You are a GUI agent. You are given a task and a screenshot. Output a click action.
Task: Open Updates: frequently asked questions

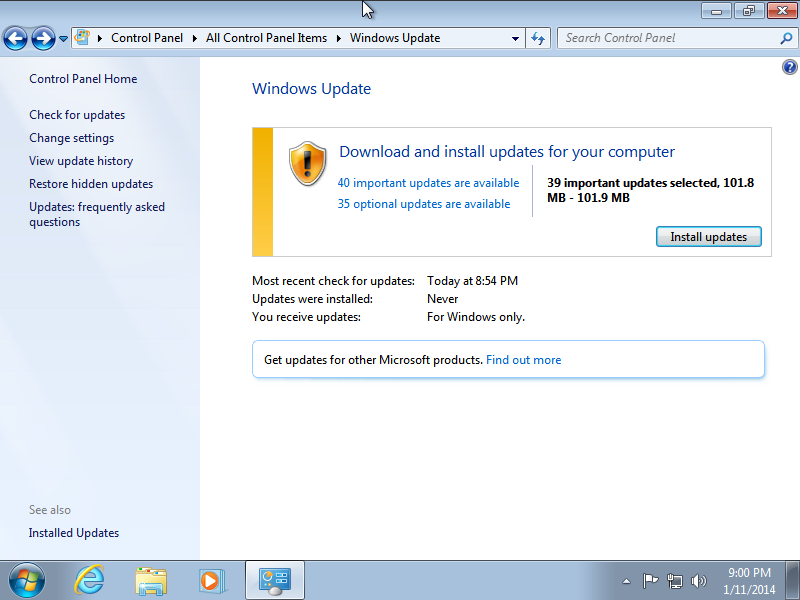click(x=97, y=214)
